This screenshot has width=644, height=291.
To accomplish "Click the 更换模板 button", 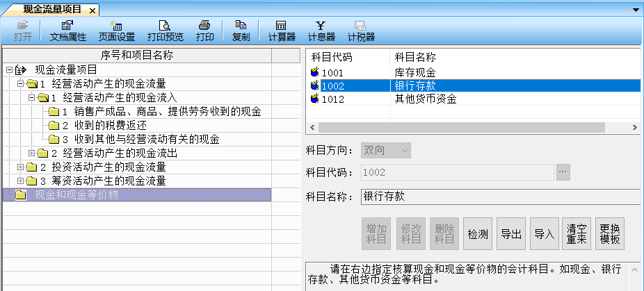I will pyautogui.click(x=610, y=234).
